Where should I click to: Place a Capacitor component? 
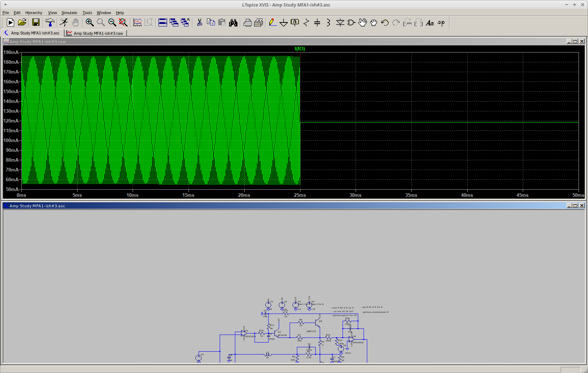tap(317, 22)
